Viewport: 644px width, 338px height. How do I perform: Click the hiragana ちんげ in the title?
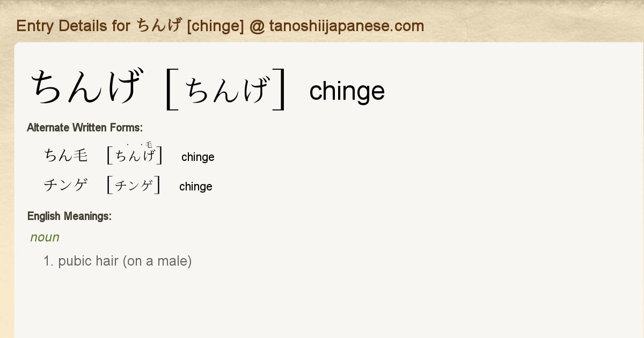coord(159,26)
